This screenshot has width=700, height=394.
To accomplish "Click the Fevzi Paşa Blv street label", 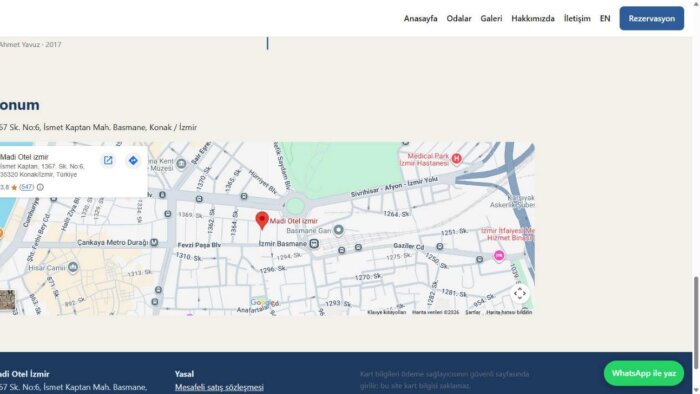I will [x=199, y=245].
